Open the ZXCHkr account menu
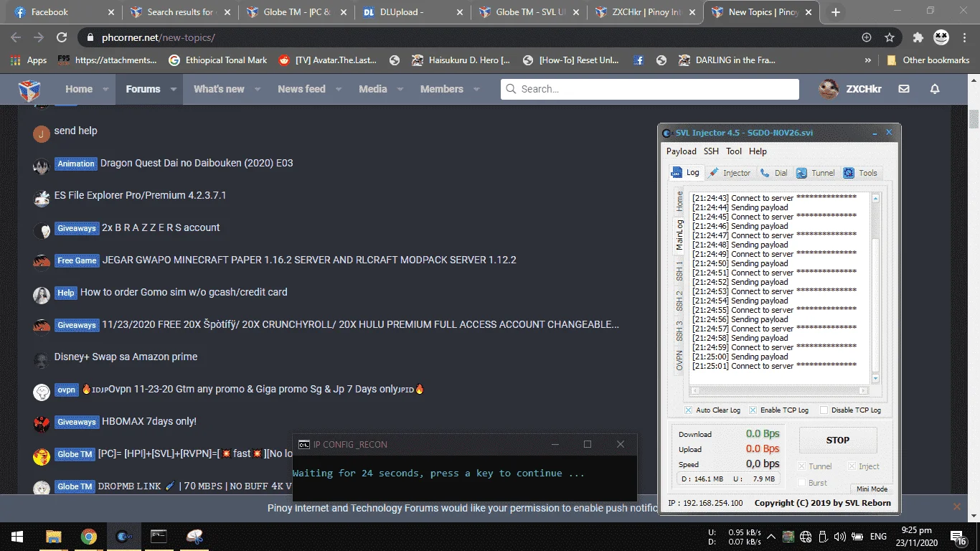This screenshot has width=980, height=551. (851, 89)
